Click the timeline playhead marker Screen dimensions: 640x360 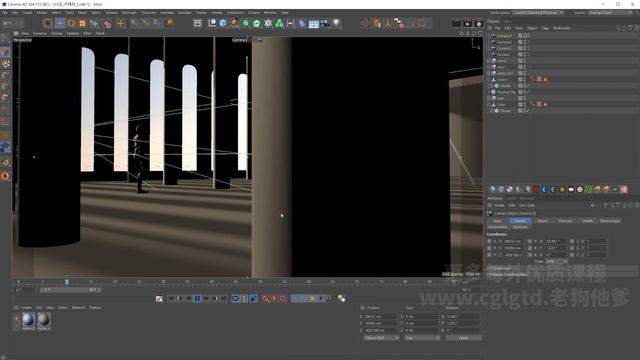pyautogui.click(x=67, y=282)
